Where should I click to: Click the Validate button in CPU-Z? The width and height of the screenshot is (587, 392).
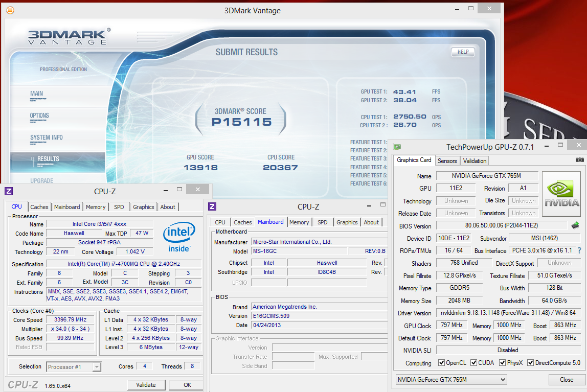[x=146, y=385]
